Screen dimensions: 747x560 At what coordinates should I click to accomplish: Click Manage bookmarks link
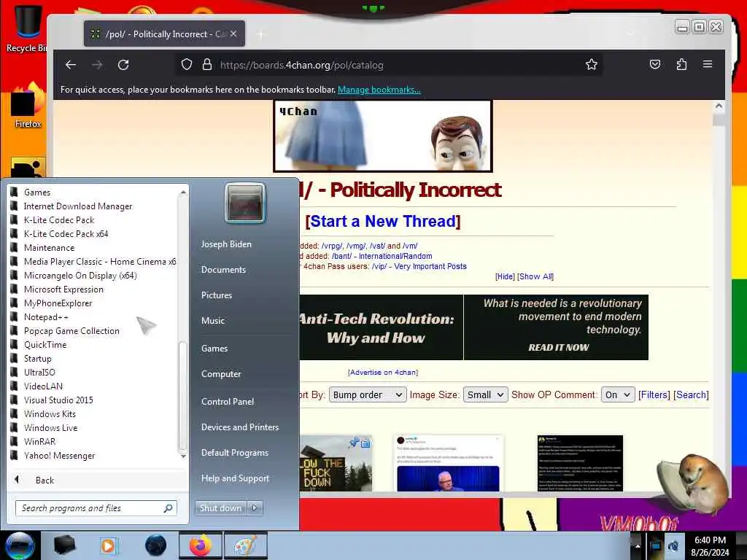coord(379,90)
